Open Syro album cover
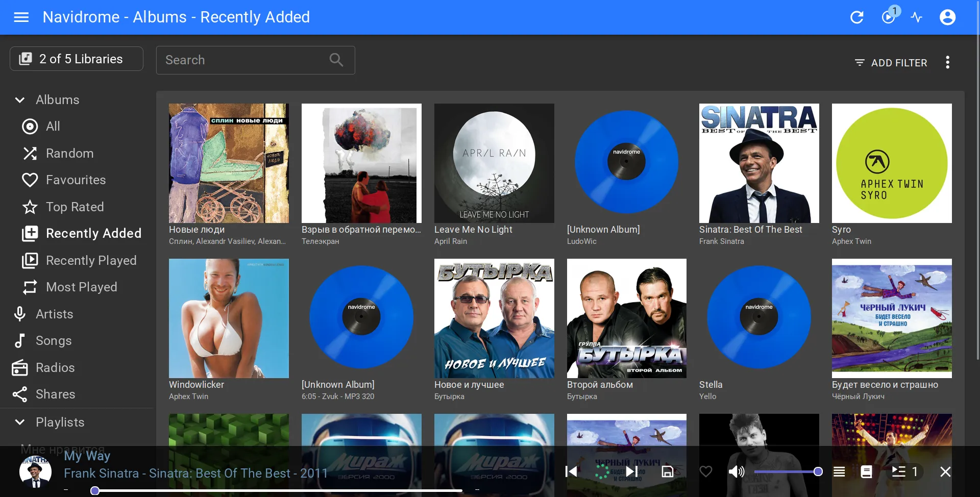This screenshot has height=497, width=980. (x=892, y=163)
